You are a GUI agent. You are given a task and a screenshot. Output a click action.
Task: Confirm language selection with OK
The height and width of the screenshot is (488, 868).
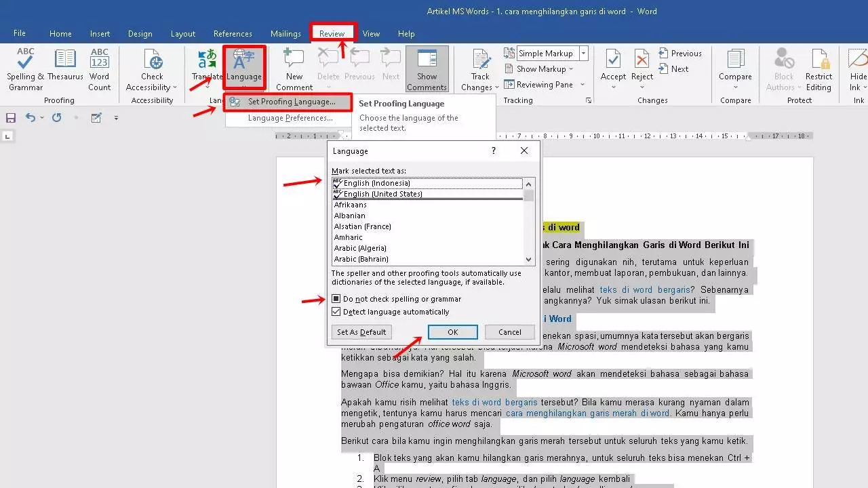452,331
